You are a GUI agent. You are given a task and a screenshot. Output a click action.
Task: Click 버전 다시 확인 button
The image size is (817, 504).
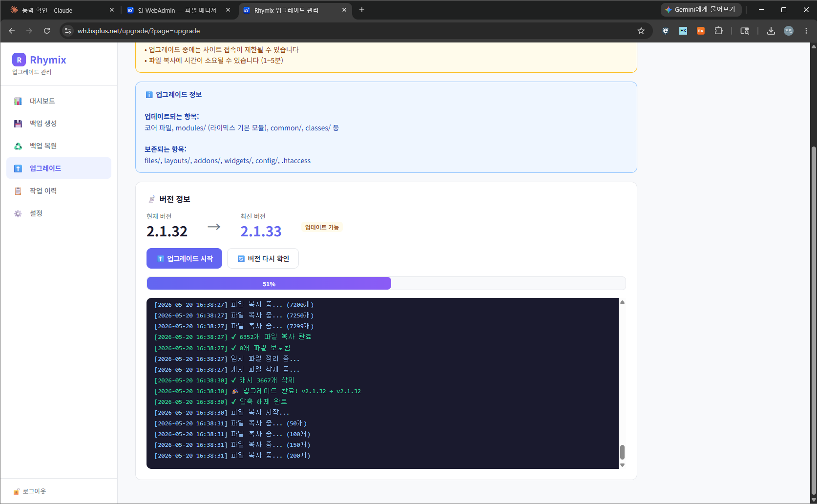click(263, 258)
